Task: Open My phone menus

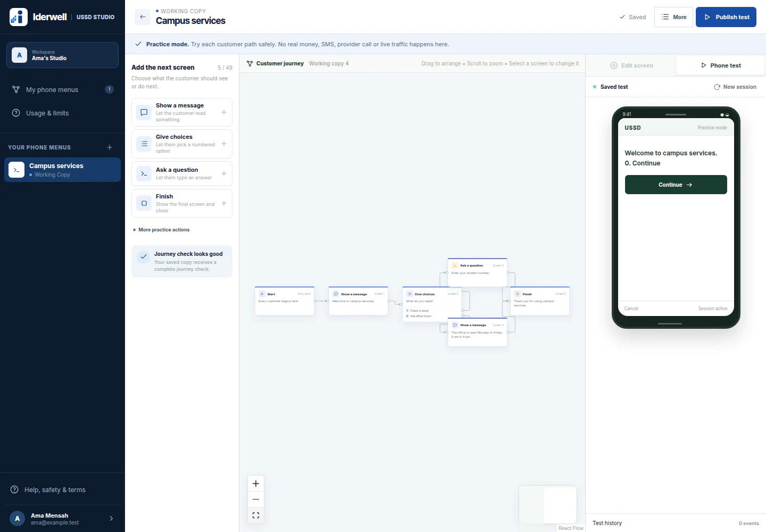Action: coord(62,89)
